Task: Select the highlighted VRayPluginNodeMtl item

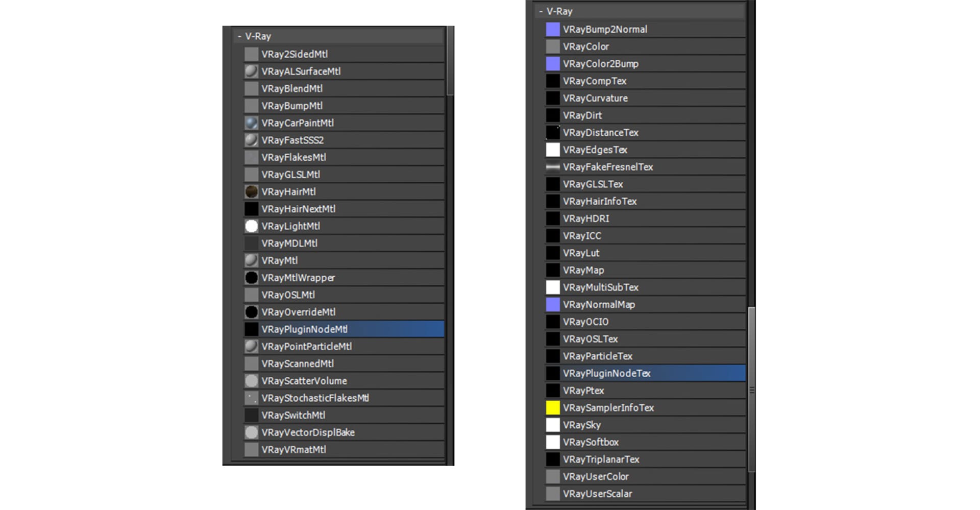Action: point(344,329)
